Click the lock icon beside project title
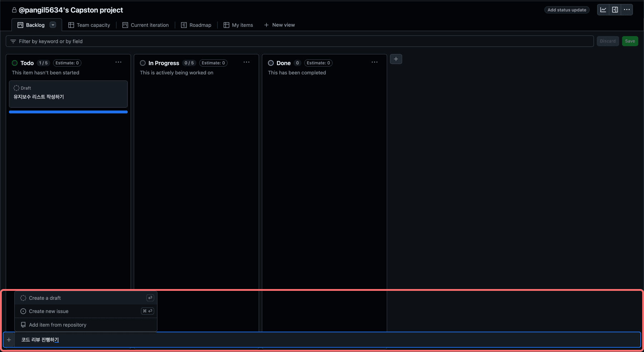 point(14,10)
